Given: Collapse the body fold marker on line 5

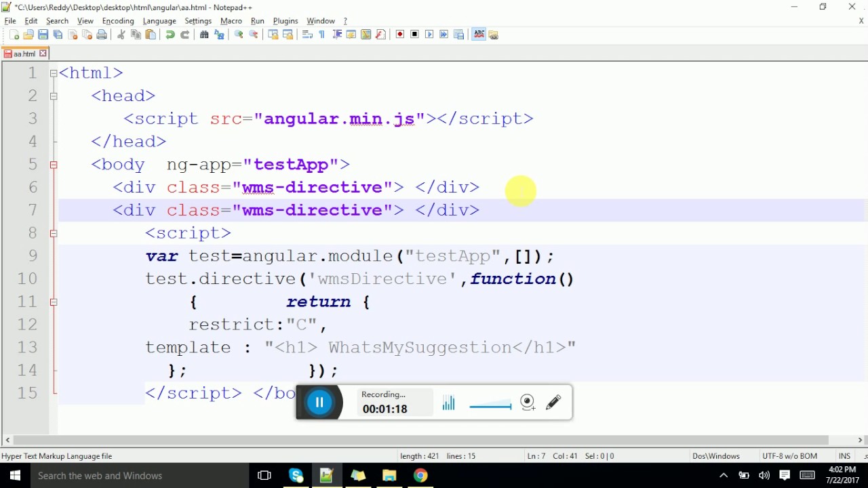Looking at the screenshot, I should click(54, 165).
